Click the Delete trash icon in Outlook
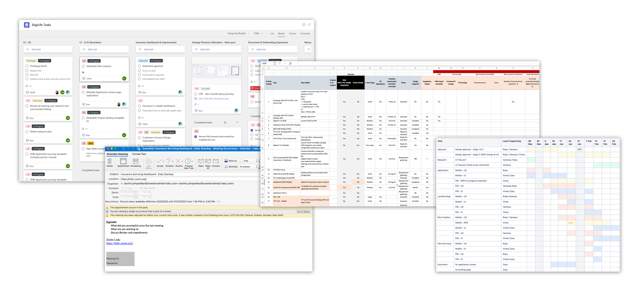This screenshot has height=303, width=644. point(109,162)
